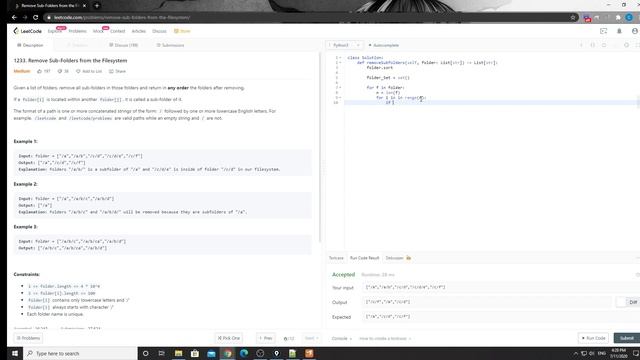
Task: Open the Contest page
Action: click(118, 31)
